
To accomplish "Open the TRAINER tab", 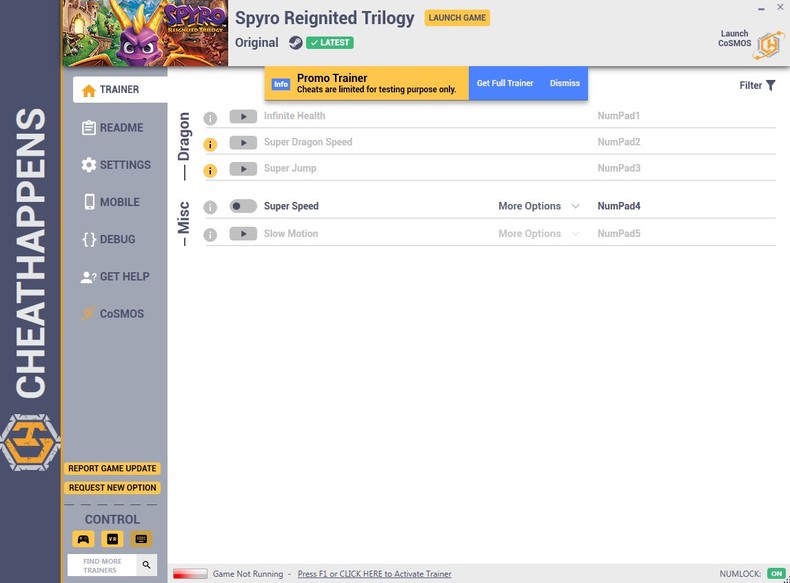I will click(120, 90).
